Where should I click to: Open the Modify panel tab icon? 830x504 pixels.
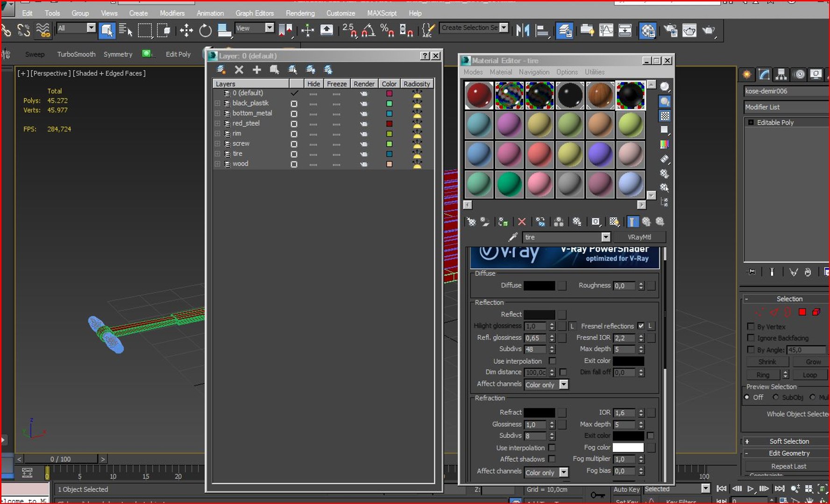764,75
